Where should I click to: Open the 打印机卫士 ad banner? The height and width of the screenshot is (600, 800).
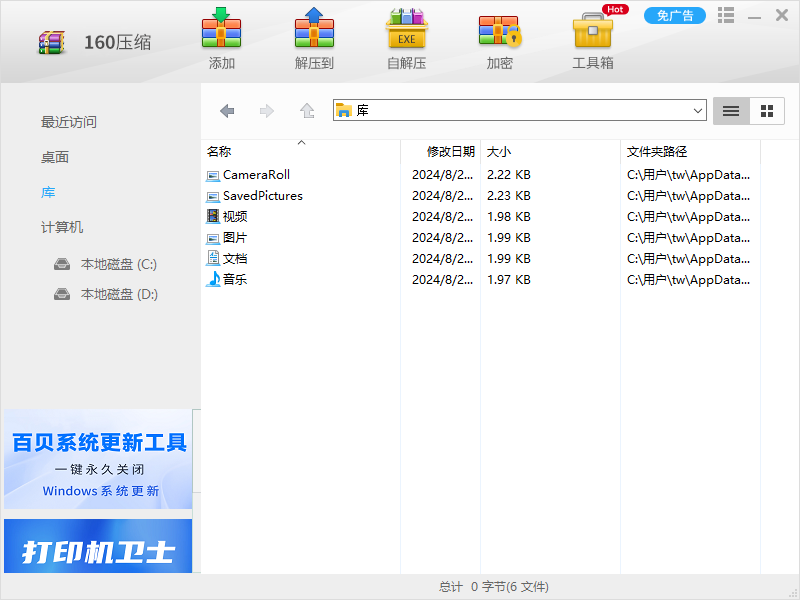point(98,546)
